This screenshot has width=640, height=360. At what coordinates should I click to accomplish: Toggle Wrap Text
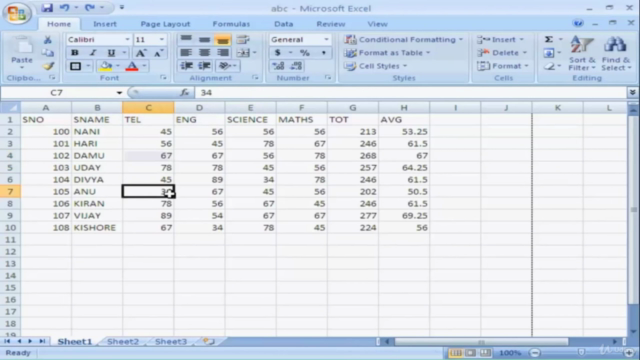243,39
